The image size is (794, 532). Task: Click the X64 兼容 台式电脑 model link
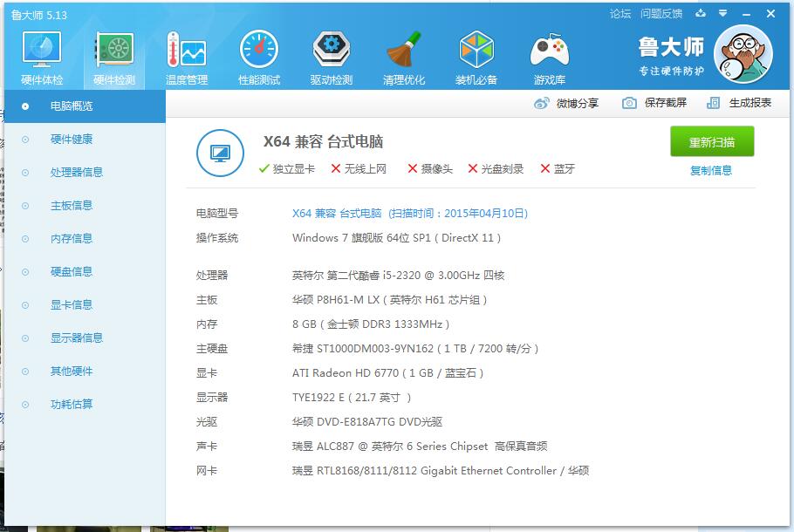click(410, 213)
